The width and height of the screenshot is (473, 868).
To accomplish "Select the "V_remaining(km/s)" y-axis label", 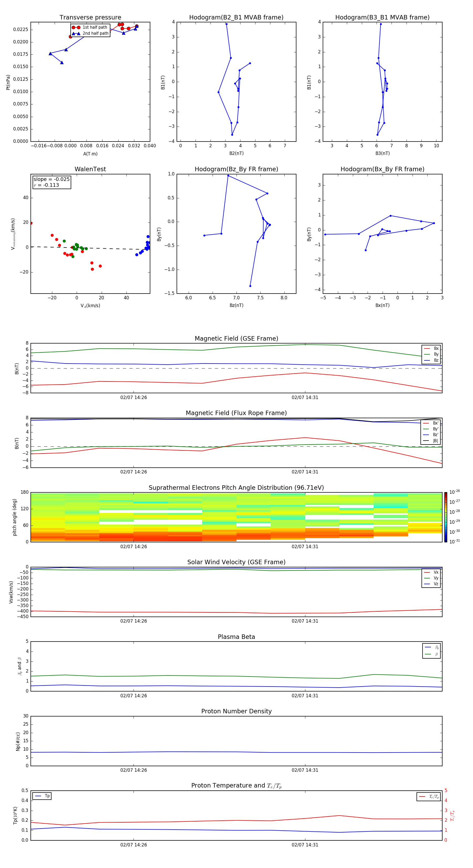I will pos(13,234).
